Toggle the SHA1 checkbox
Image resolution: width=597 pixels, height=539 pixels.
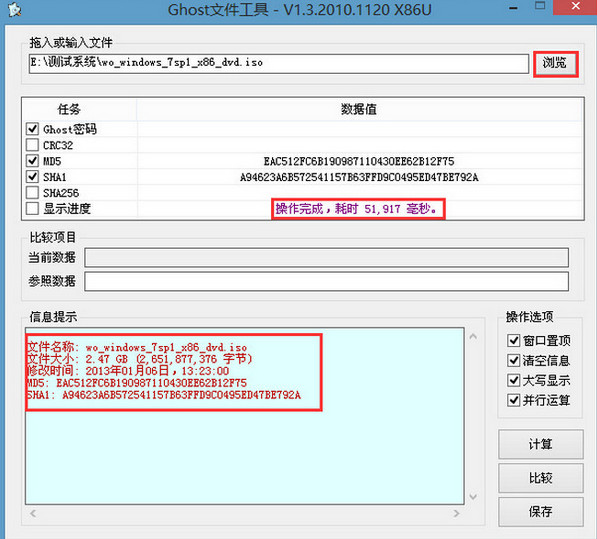[x=32, y=177]
